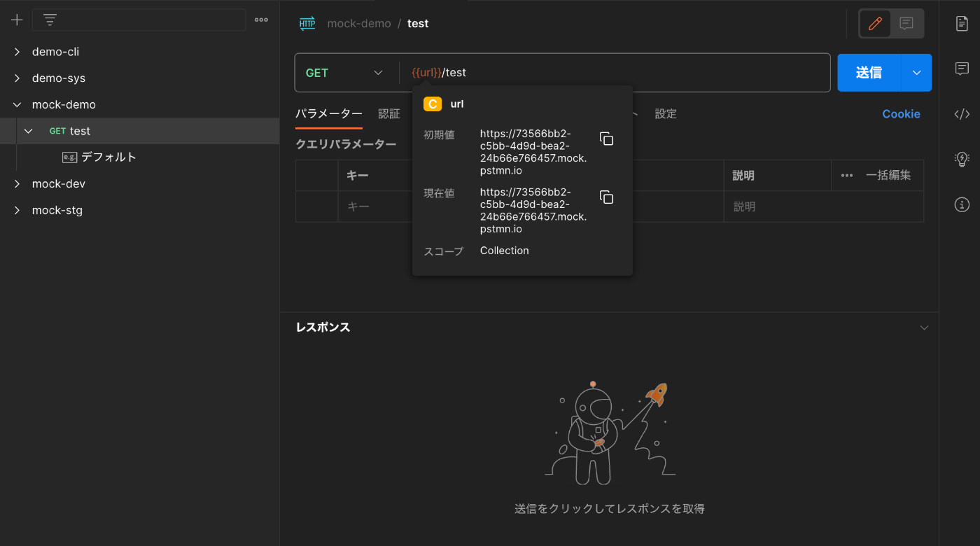Click the mock-stg collection name

point(57,210)
